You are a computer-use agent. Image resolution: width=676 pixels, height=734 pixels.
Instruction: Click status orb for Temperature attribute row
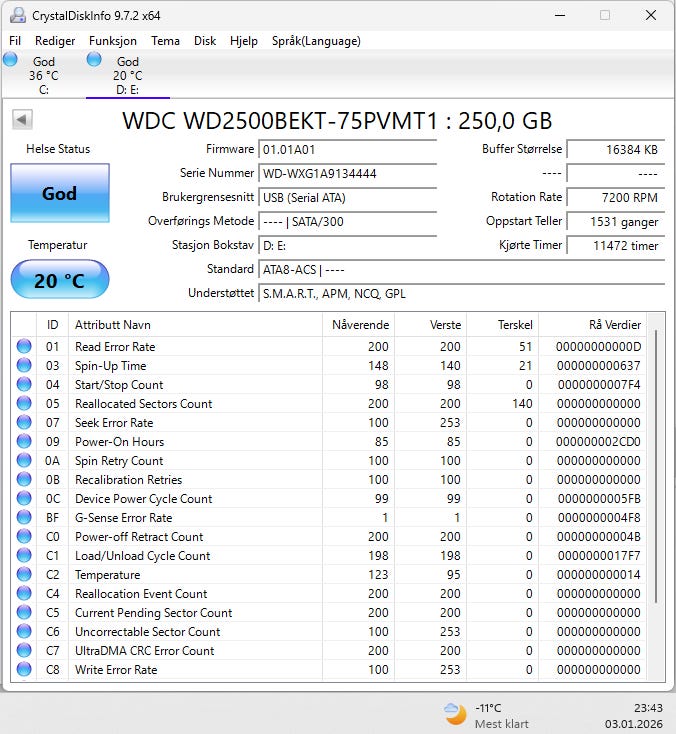24,575
